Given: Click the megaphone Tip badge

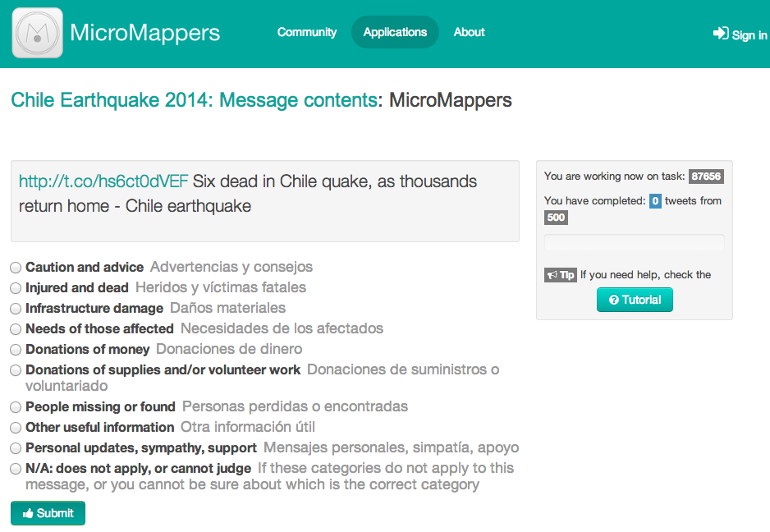Looking at the screenshot, I should pos(561,275).
